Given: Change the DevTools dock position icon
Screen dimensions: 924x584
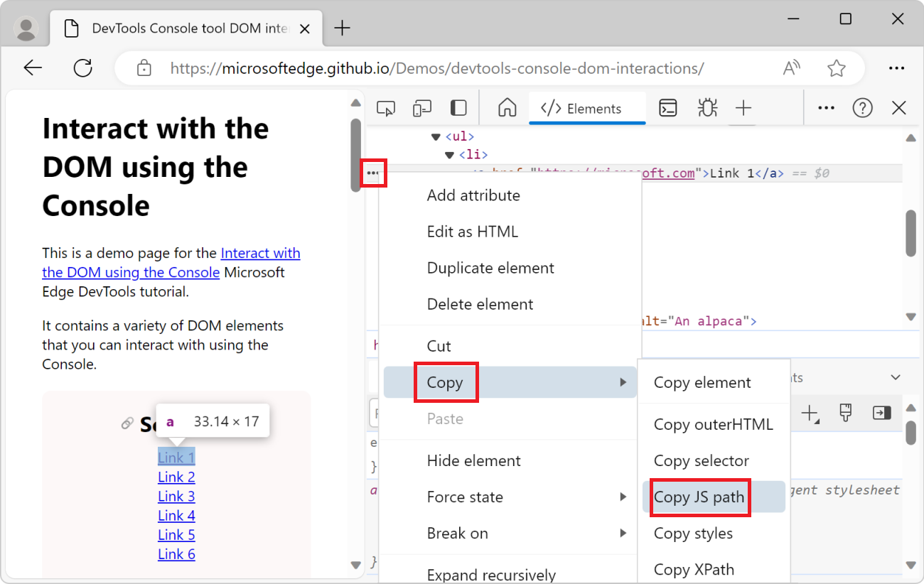Looking at the screenshot, I should pyautogui.click(x=458, y=107).
